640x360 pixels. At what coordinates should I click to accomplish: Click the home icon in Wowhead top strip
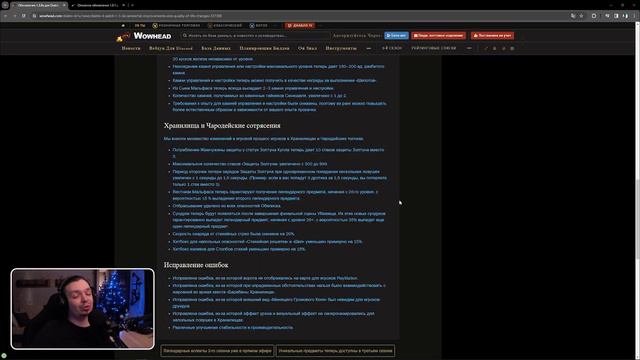pos(123,25)
